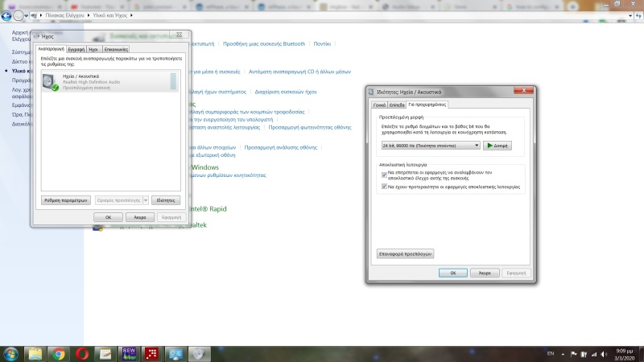Image resolution: width=644 pixels, height=362 pixels.
Task: Open Προσθήκη μιας συσκευής Bluetooth link
Action: [264, 43]
